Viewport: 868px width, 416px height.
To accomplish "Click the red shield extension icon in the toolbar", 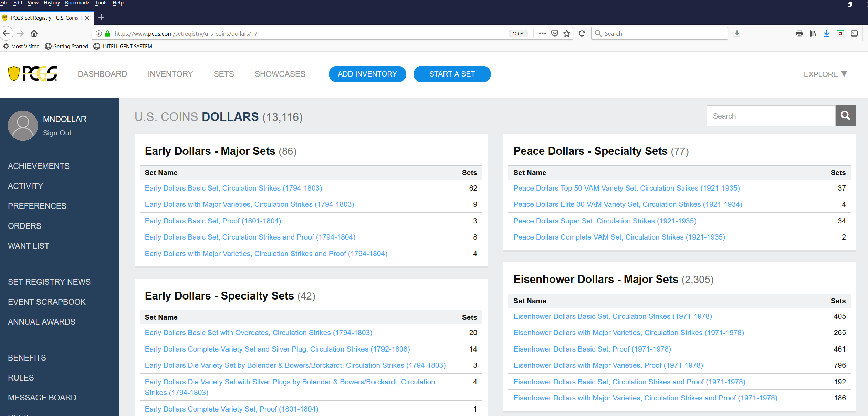I will pyautogui.click(x=840, y=33).
